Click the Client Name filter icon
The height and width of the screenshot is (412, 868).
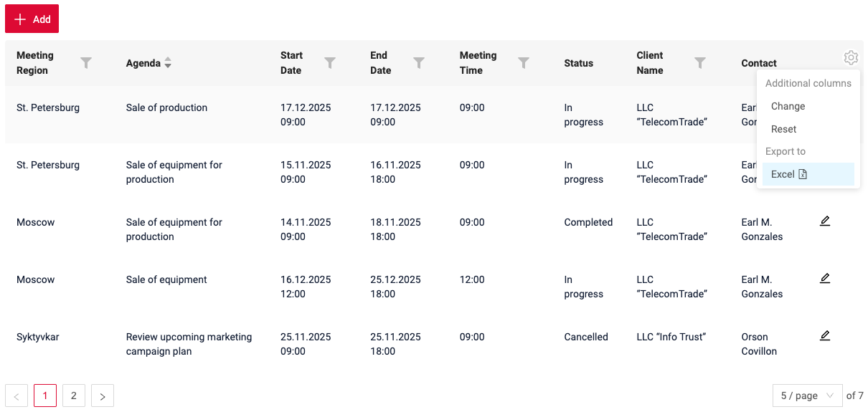coord(700,63)
